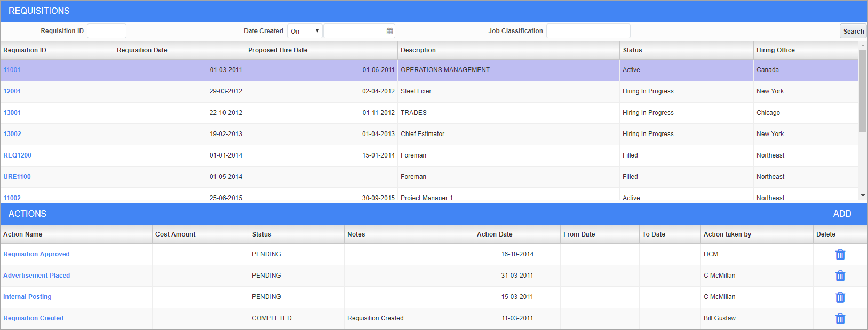Open requisition 12001 link

(12, 91)
